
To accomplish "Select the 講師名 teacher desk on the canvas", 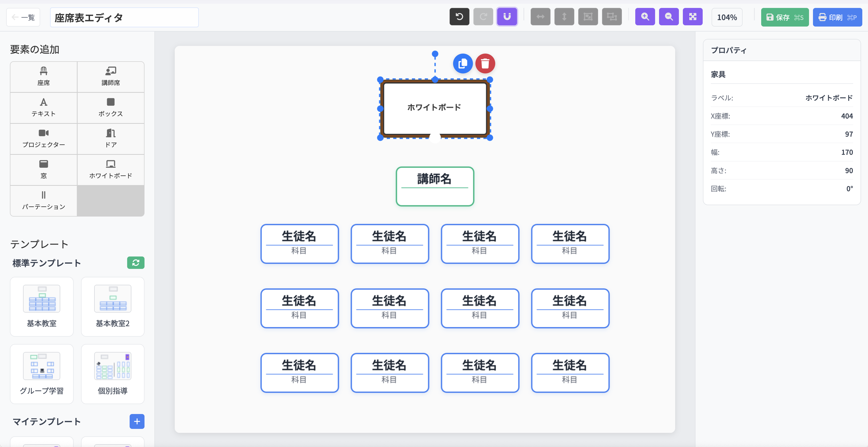I will click(435, 187).
